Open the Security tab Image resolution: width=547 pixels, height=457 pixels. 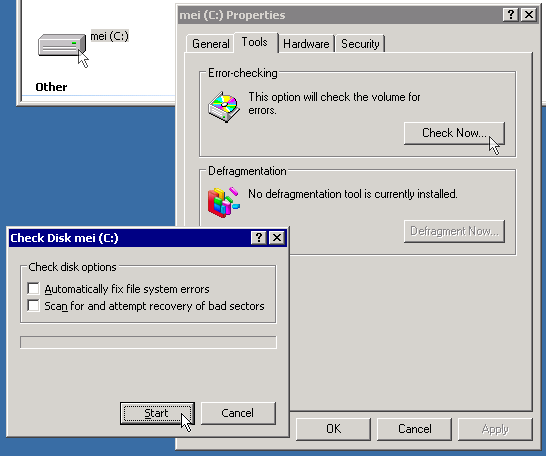[360, 44]
